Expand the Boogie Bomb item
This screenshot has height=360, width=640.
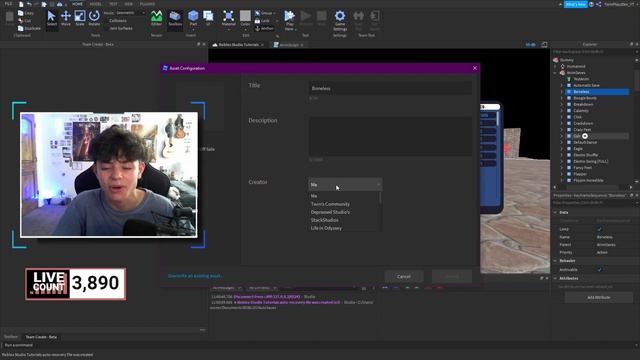pos(562,98)
